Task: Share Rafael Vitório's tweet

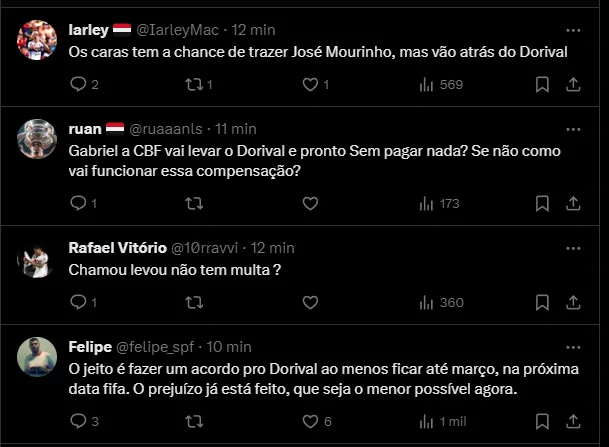Action: coord(573,302)
